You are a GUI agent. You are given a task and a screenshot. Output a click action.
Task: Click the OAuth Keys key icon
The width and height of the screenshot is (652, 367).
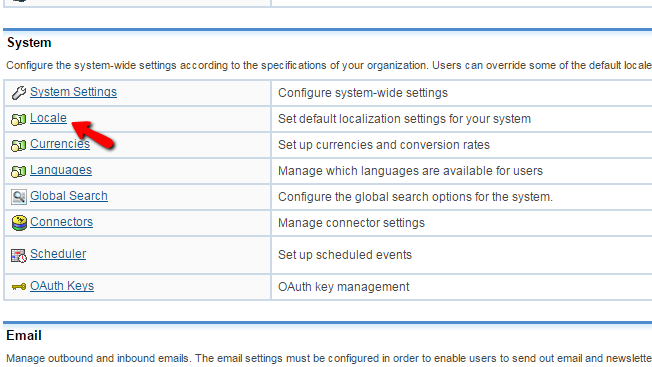point(19,287)
